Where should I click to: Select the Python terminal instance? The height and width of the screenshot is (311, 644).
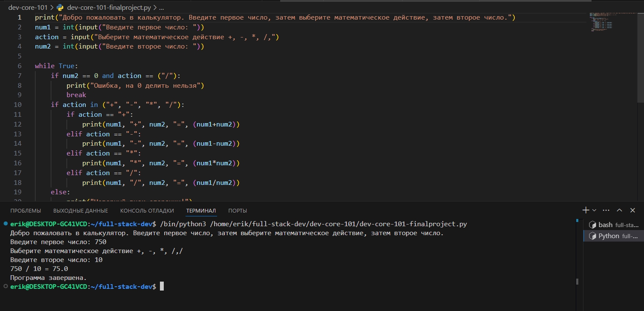point(613,236)
